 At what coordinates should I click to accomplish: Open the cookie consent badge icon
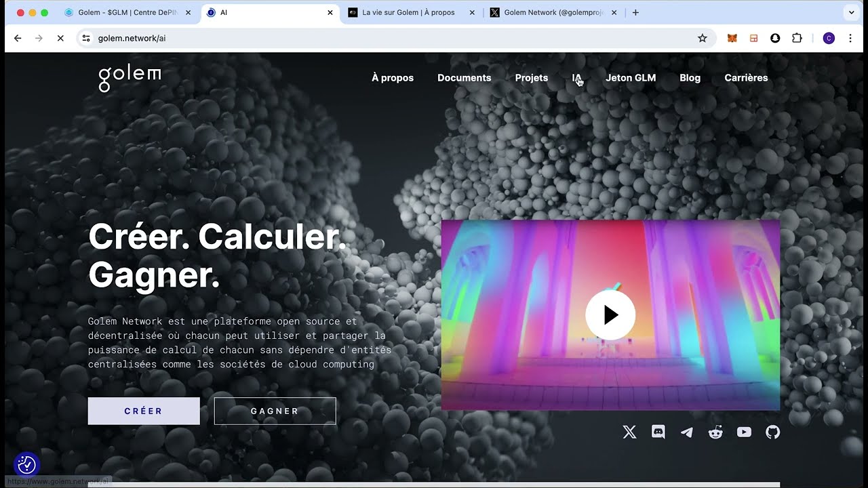(x=26, y=465)
